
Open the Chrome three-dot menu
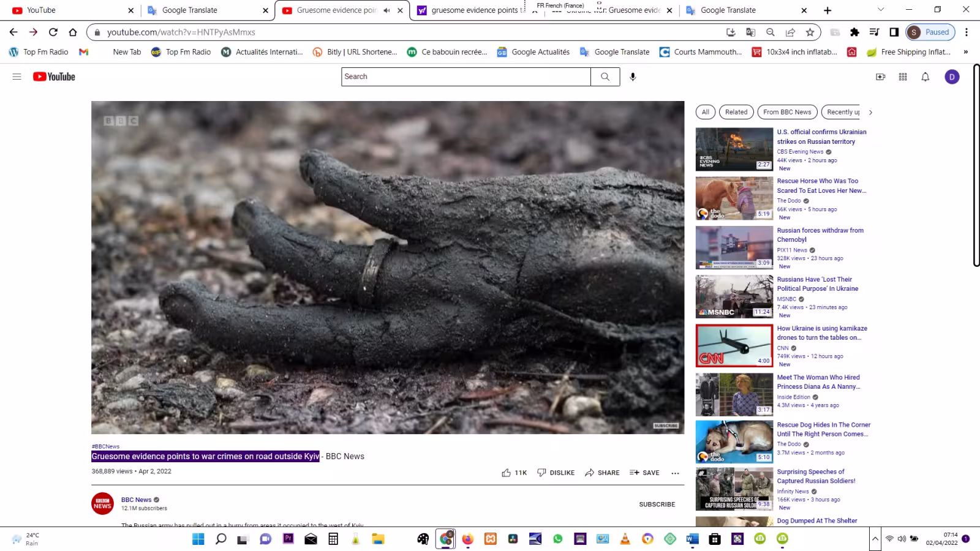pyautogui.click(x=967, y=32)
